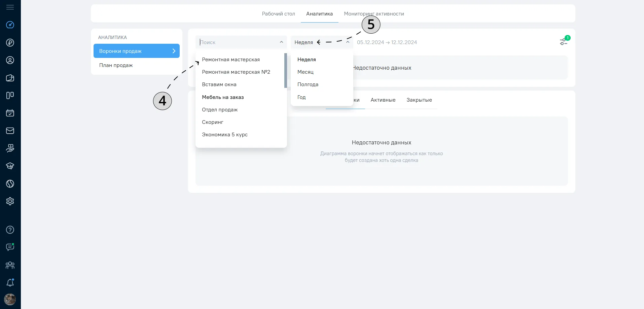Open the mail envelope icon in sidebar
Viewport: 644px width, 309px height.
click(10, 131)
